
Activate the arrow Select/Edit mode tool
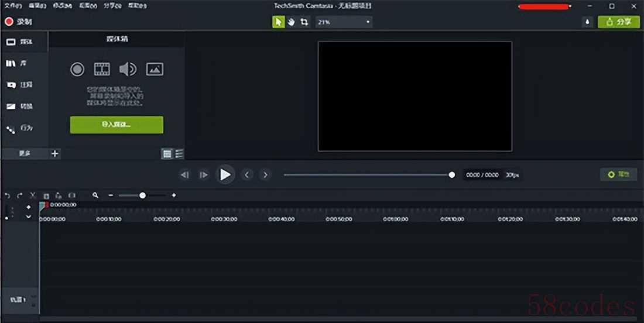[x=278, y=22]
